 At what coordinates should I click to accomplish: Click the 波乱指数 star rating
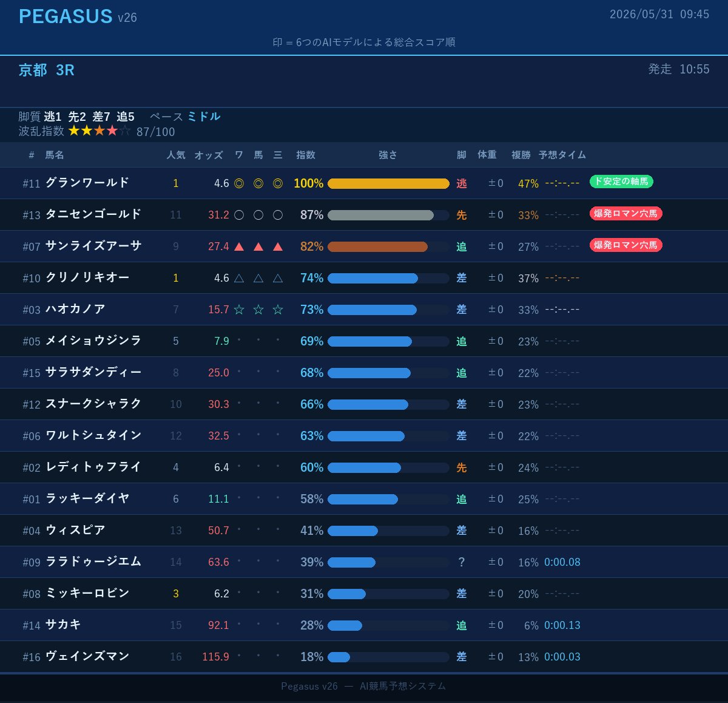click(x=99, y=131)
